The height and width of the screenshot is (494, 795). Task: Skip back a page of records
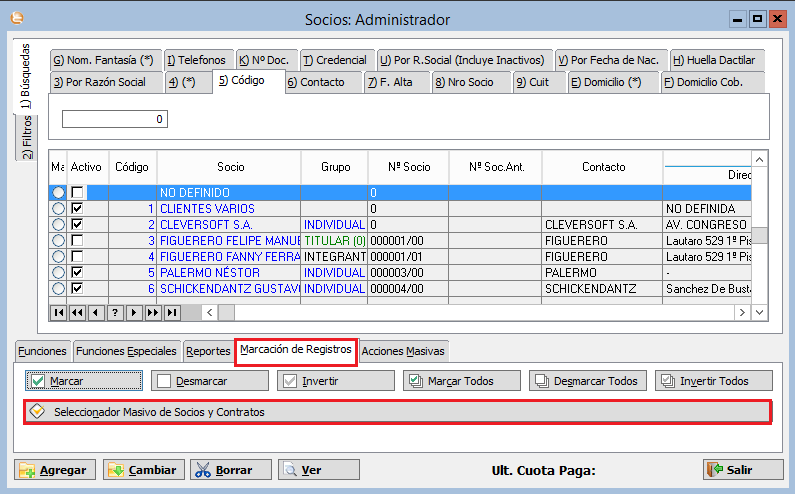[x=78, y=313]
